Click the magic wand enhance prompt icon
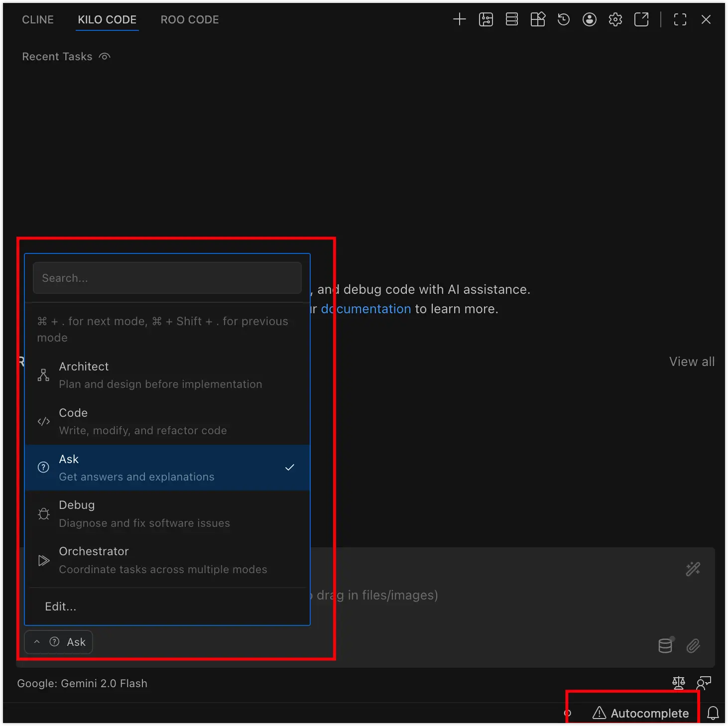The width and height of the screenshot is (728, 726). point(693,569)
